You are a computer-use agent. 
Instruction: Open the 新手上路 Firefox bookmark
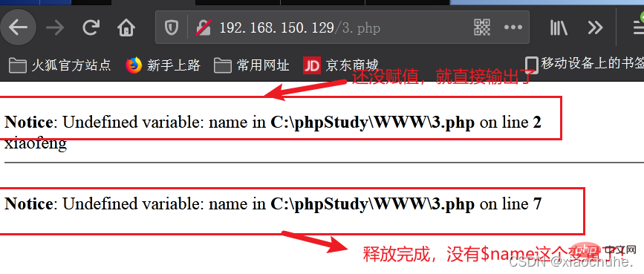click(x=163, y=65)
